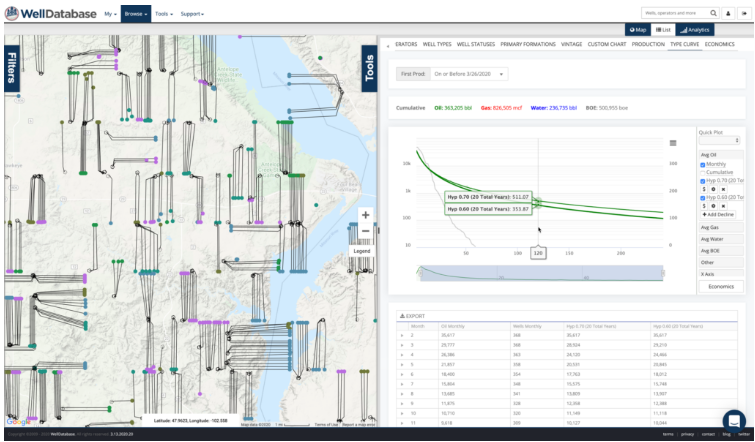Screen dimensions: 755x442
Task: Open the user profile icon
Action: [729, 13]
